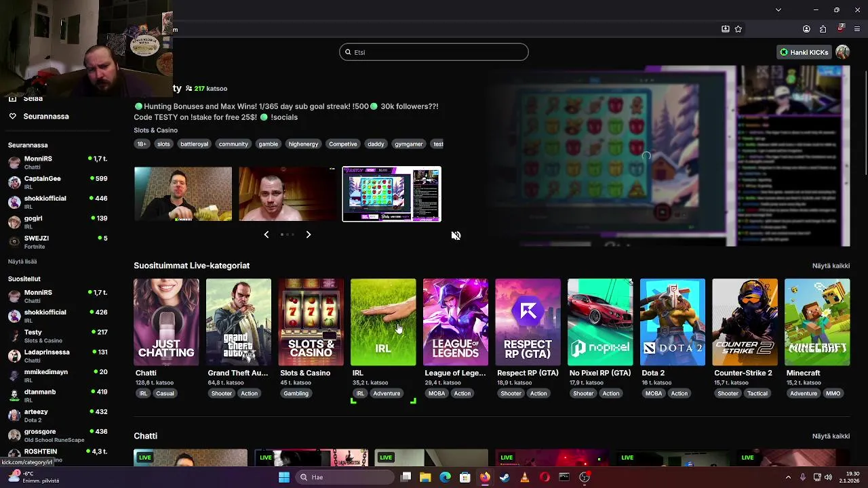Open the uBlock Origin extension icon

coord(841,28)
